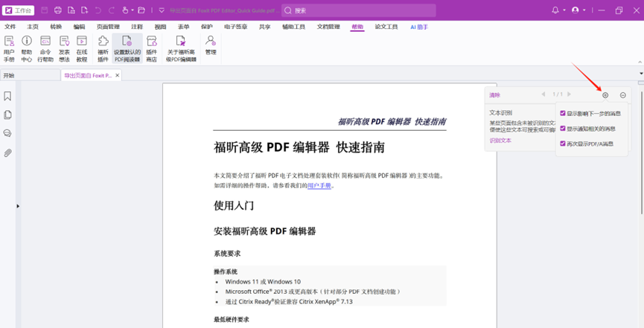This screenshot has width=644, height=328.
Task: Click the open folder icon in title bar
Action: [141, 10]
